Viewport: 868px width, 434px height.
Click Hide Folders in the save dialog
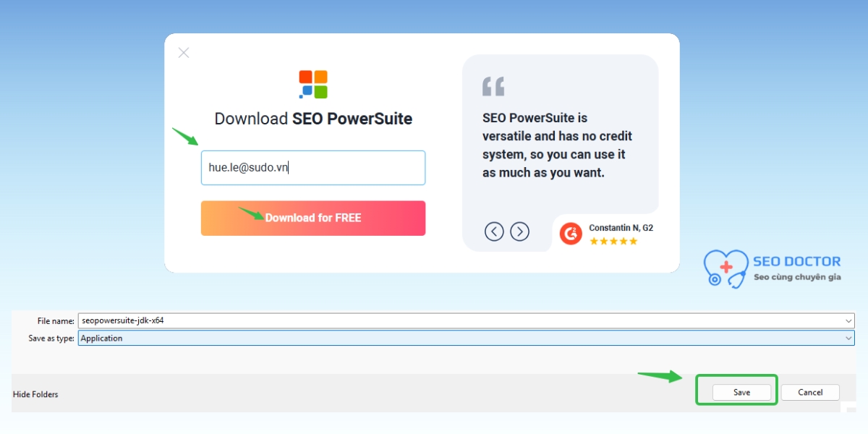[35, 394]
